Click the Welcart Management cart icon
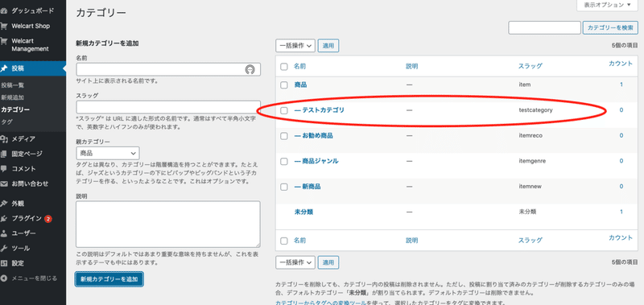The height and width of the screenshot is (305, 644). coord(4,41)
